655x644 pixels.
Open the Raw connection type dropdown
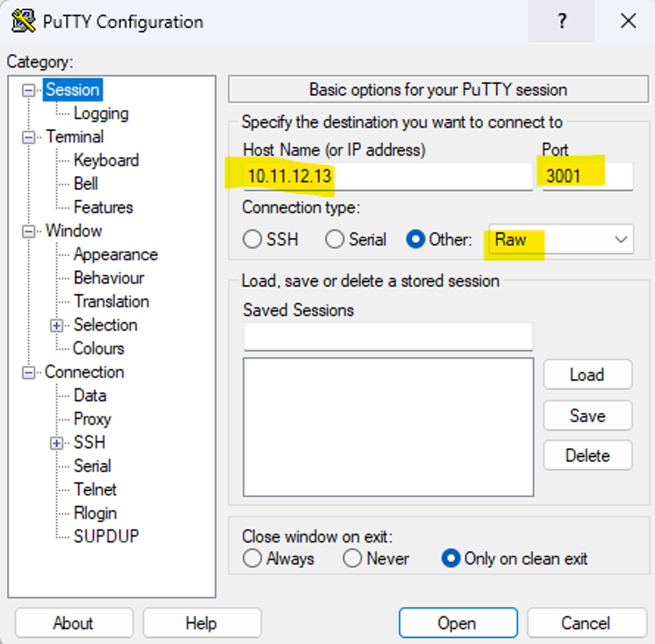[620, 240]
